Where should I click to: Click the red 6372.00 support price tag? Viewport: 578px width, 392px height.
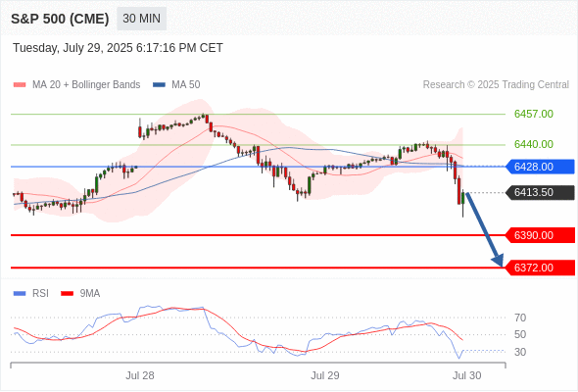tap(540, 268)
